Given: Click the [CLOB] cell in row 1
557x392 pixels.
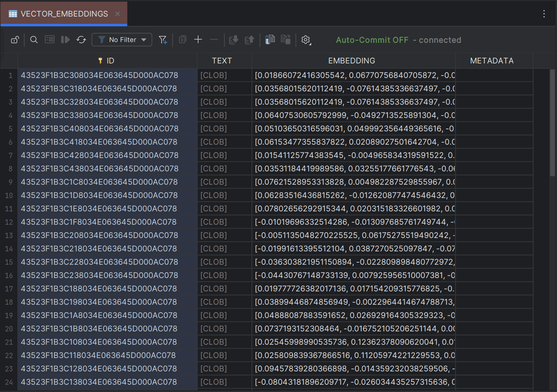Looking at the screenshot, I should click(225, 75).
